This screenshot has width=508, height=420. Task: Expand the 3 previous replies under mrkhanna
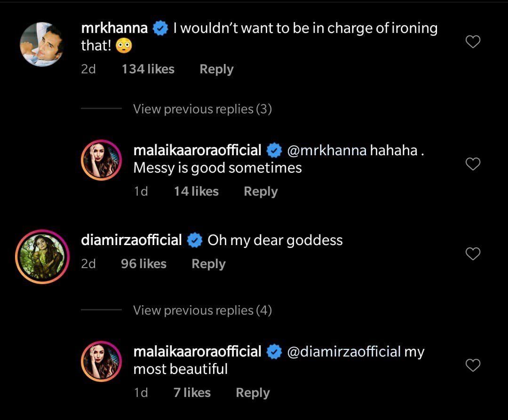[x=202, y=109]
